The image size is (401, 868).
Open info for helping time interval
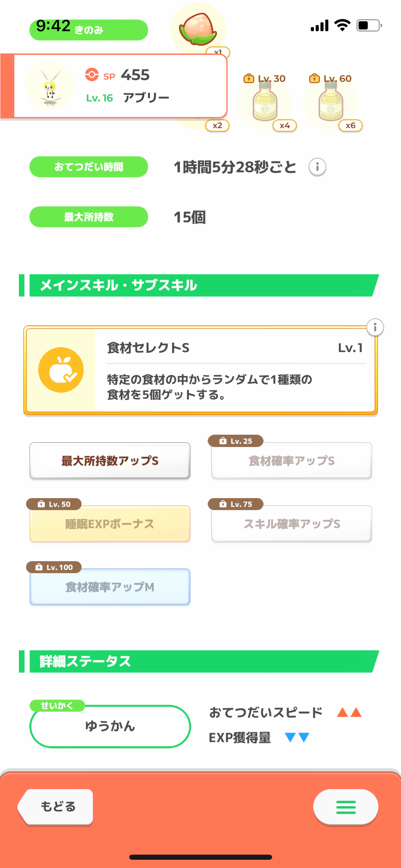317,167
